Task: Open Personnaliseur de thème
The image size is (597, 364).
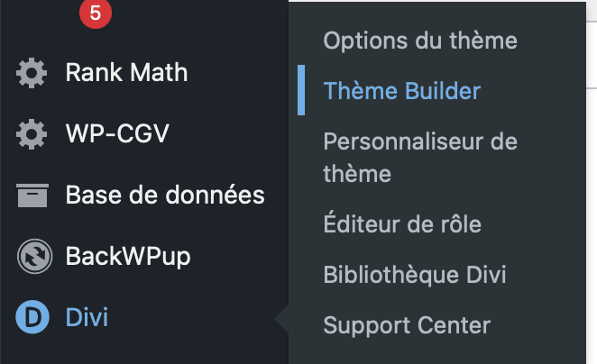Action: [x=420, y=158]
